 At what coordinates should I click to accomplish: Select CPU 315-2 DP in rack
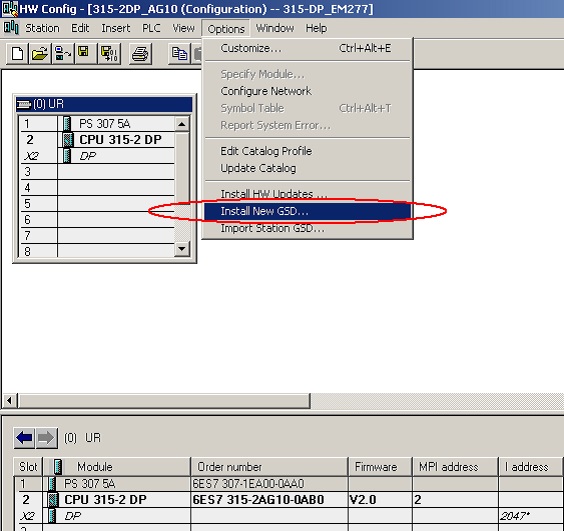pos(97,140)
